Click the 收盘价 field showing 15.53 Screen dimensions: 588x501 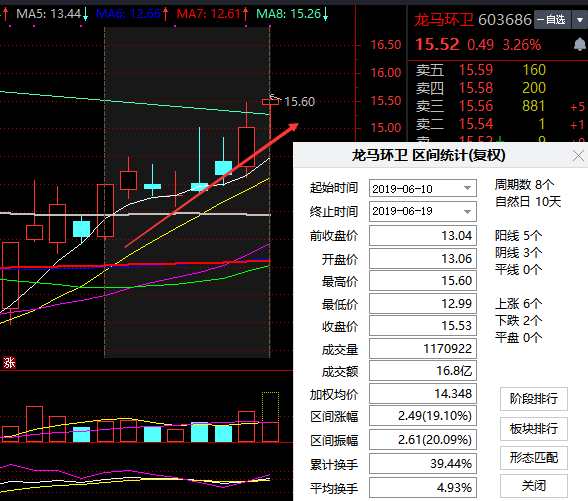[423, 326]
